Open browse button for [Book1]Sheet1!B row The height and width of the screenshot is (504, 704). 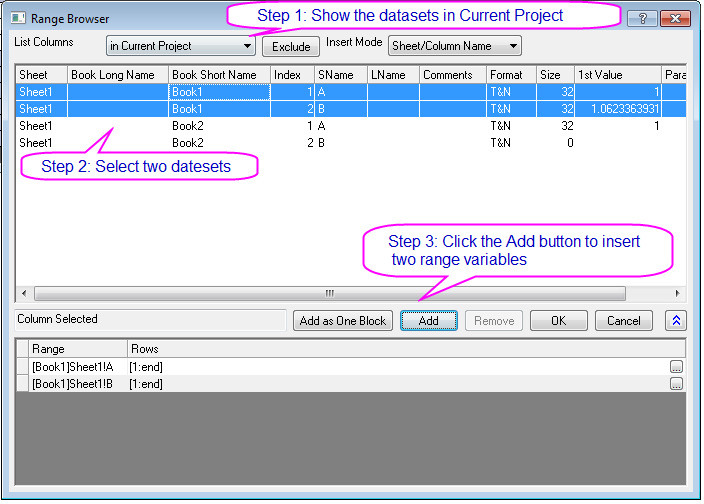pos(677,384)
